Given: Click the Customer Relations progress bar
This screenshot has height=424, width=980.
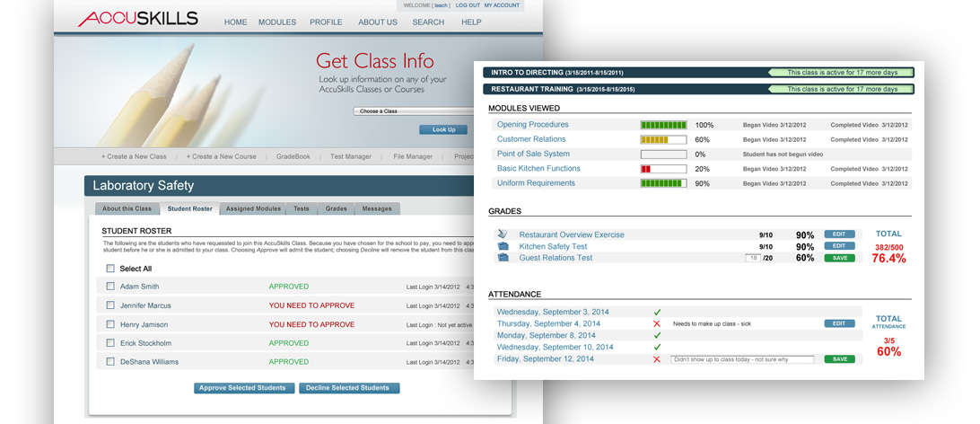Looking at the screenshot, I should tap(663, 139).
